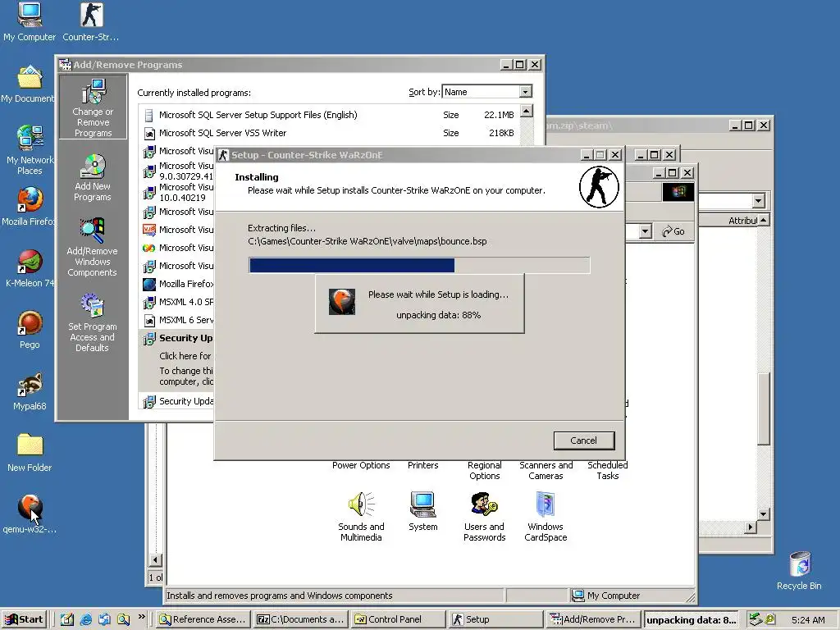Launch the Mypal68 raccoon shortcut
Screen dimensions: 840x630
tap(30, 391)
